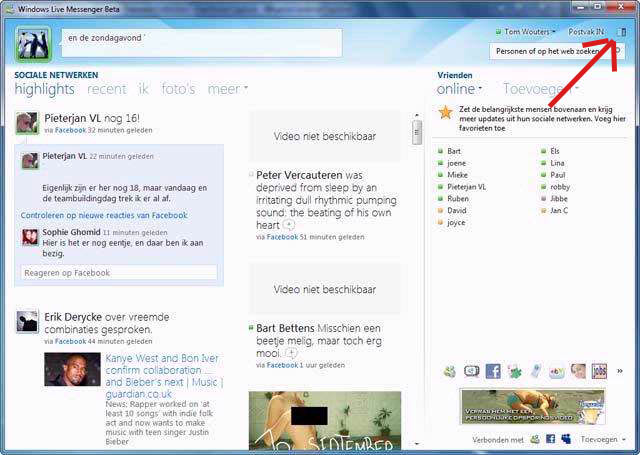Expand more apps with the » chevron
This screenshot has width=640, height=455.
pos(620,371)
